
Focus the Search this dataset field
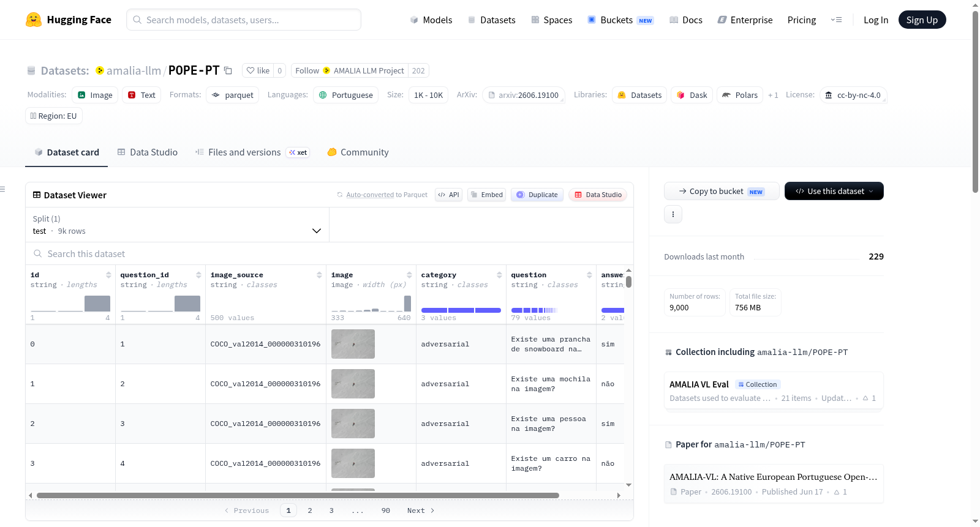click(330, 253)
